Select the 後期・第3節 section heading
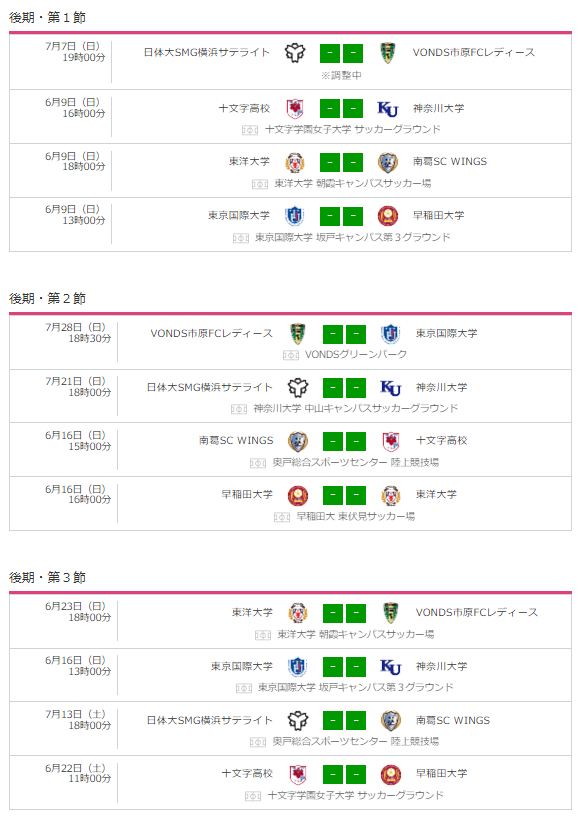579x818 pixels. click(x=47, y=578)
